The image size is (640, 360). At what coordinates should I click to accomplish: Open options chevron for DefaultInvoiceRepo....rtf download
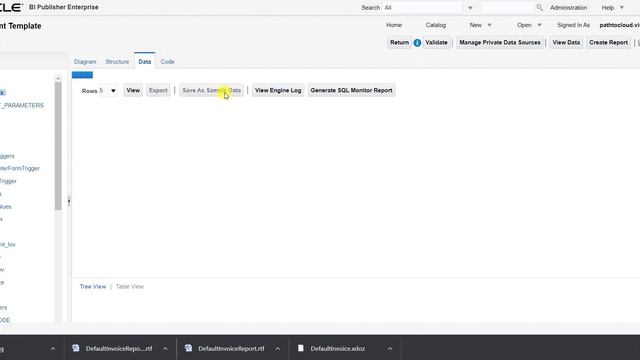165,349
